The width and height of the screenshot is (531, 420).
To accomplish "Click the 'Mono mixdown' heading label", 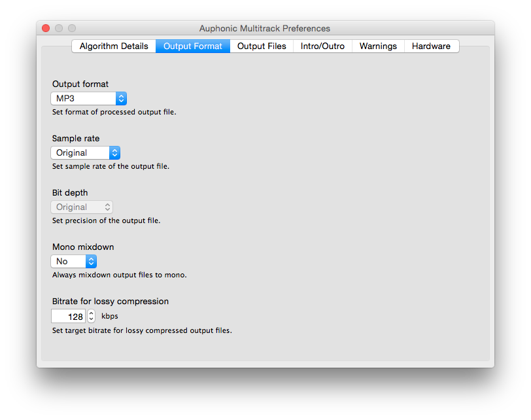I will pyautogui.click(x=83, y=247).
